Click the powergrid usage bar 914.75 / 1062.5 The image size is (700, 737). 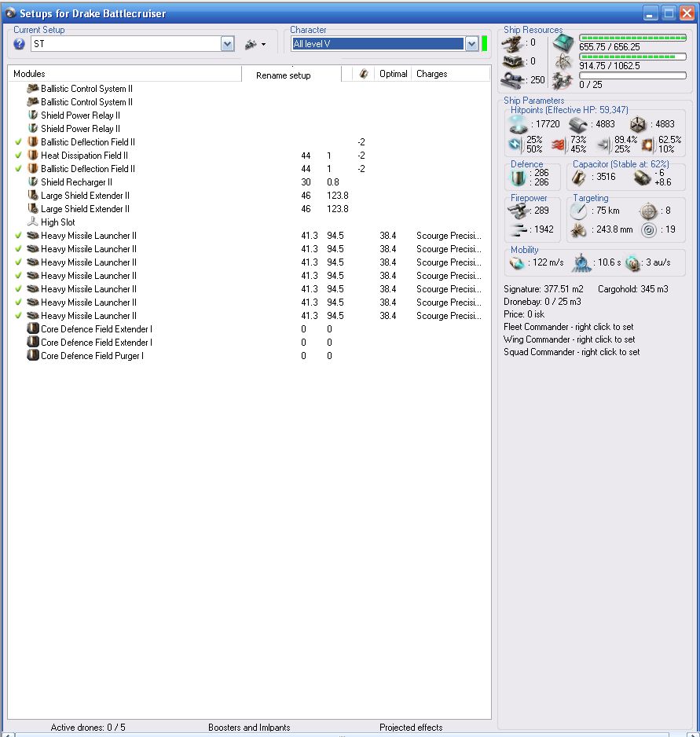632,57
